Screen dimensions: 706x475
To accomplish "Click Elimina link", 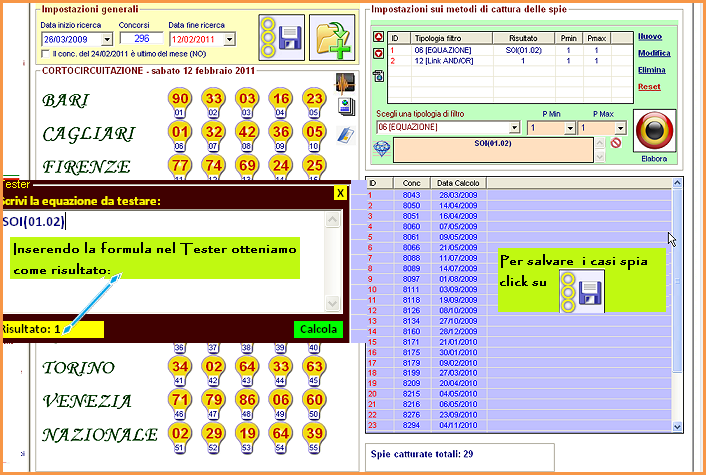I will tap(652, 70).
